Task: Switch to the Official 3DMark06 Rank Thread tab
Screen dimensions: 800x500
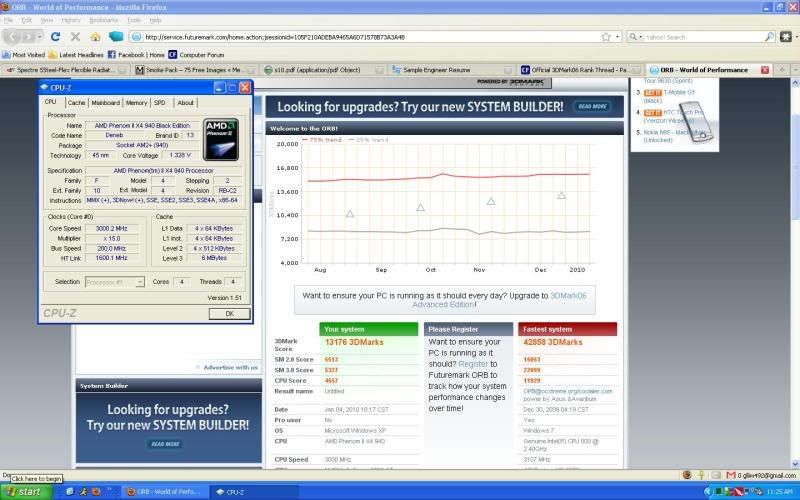Action: tap(580, 70)
